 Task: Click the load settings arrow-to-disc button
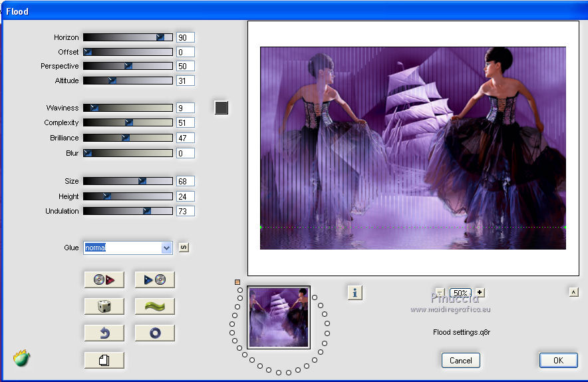155,280
